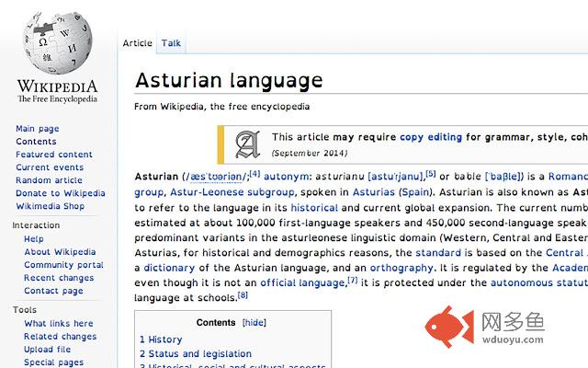Jump to section 1 History
Viewport: 588px width, 368px height.
pyautogui.click(x=161, y=339)
